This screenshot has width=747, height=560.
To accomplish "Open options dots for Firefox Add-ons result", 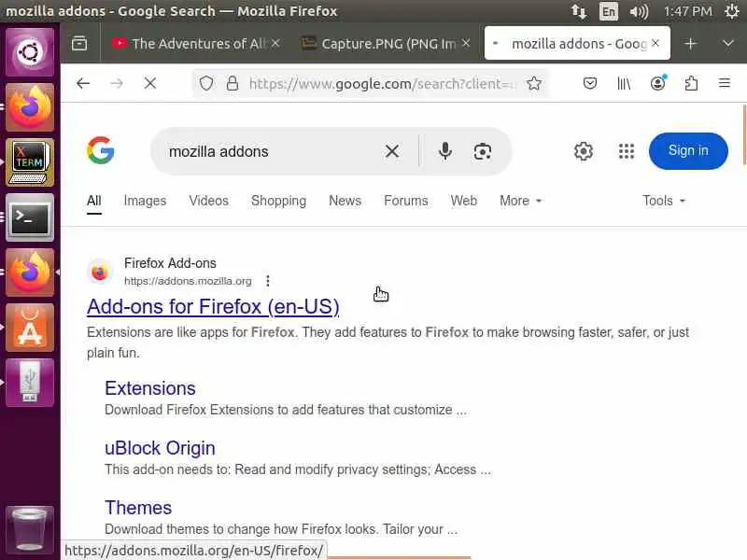I will [x=268, y=281].
